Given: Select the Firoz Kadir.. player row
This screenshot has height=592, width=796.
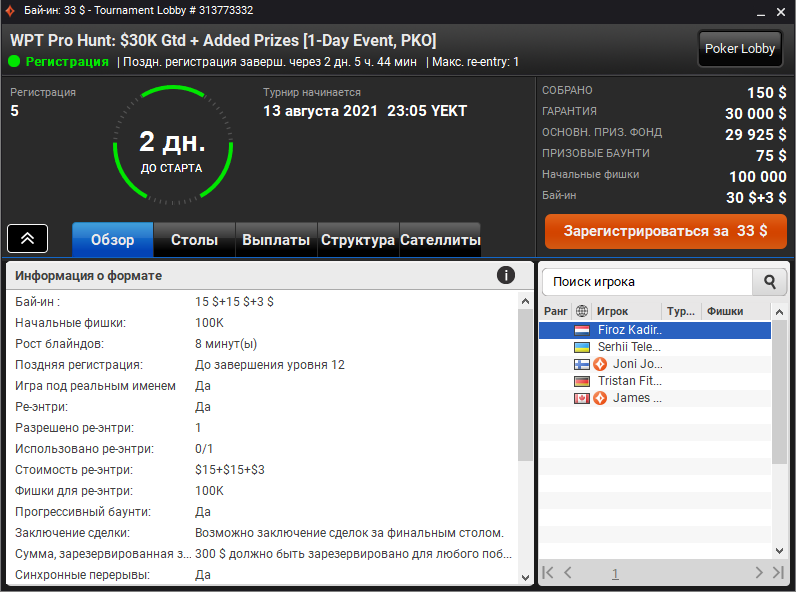Looking at the screenshot, I should tap(655, 330).
